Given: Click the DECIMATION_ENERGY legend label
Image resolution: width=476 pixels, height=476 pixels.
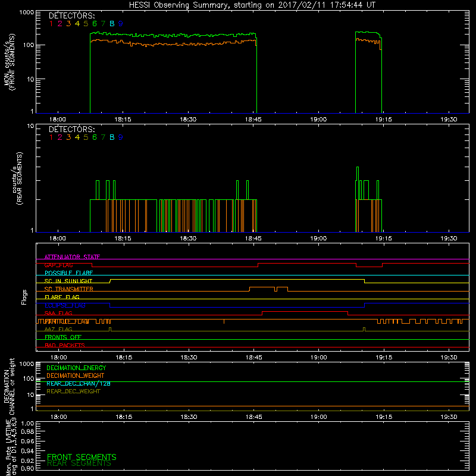Looking at the screenshot, I should (76, 368).
